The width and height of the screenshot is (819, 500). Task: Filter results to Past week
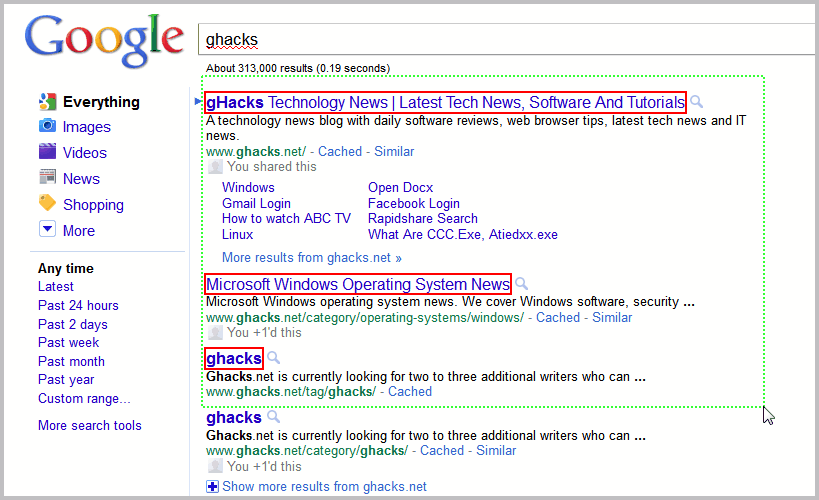(68, 342)
